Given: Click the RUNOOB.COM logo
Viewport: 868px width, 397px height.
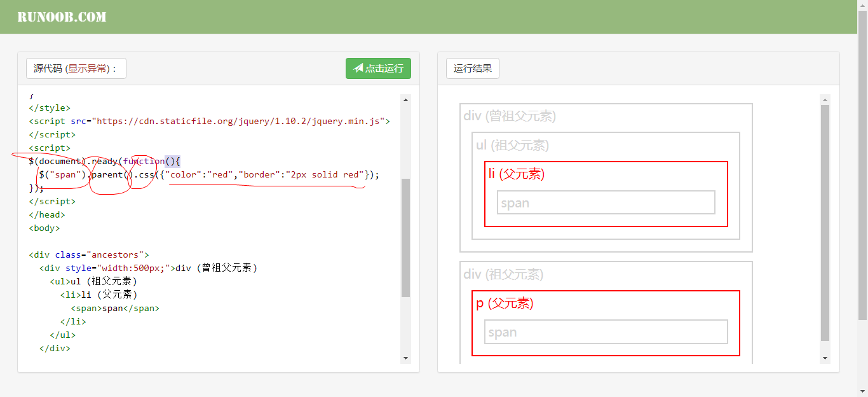Looking at the screenshot, I should (x=62, y=17).
